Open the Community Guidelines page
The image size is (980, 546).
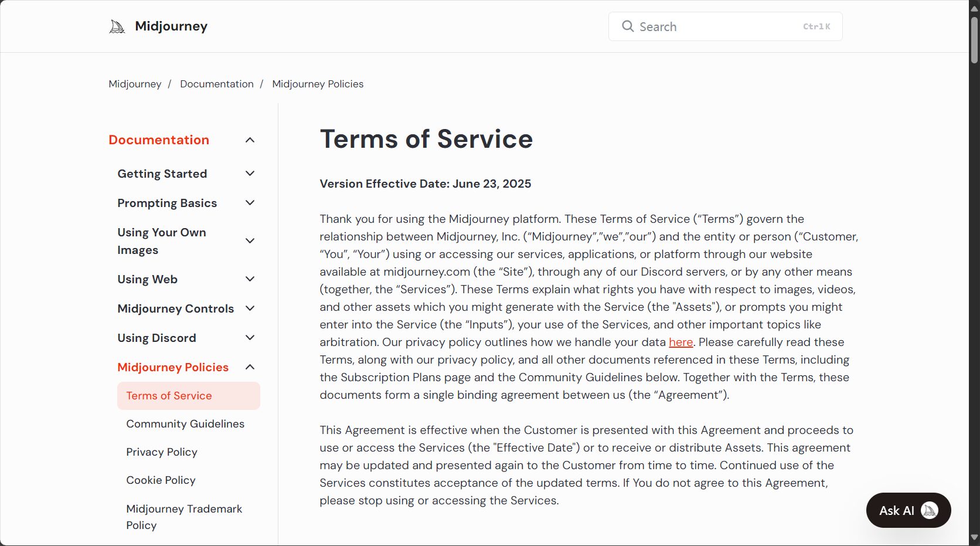pos(185,424)
